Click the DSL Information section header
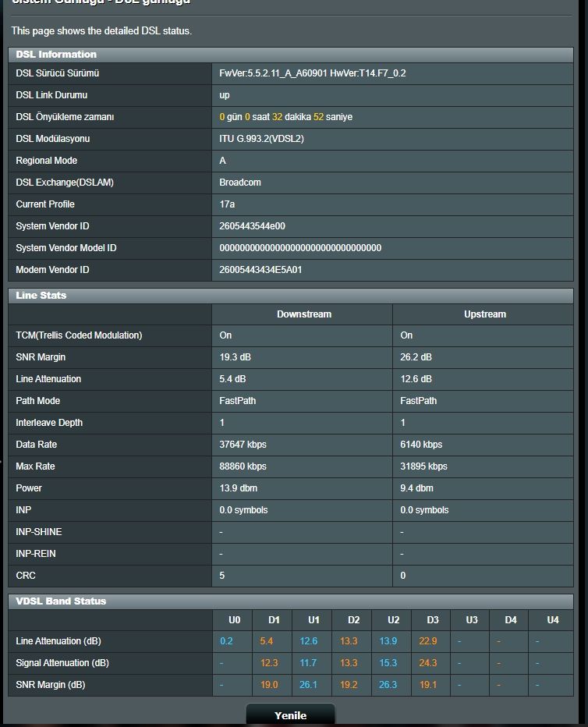This screenshot has height=727, width=588. pos(291,55)
